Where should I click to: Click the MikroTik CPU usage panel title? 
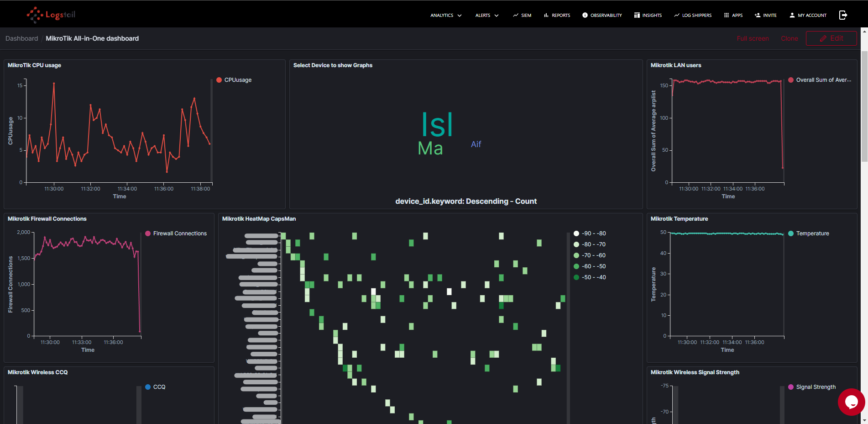(34, 65)
